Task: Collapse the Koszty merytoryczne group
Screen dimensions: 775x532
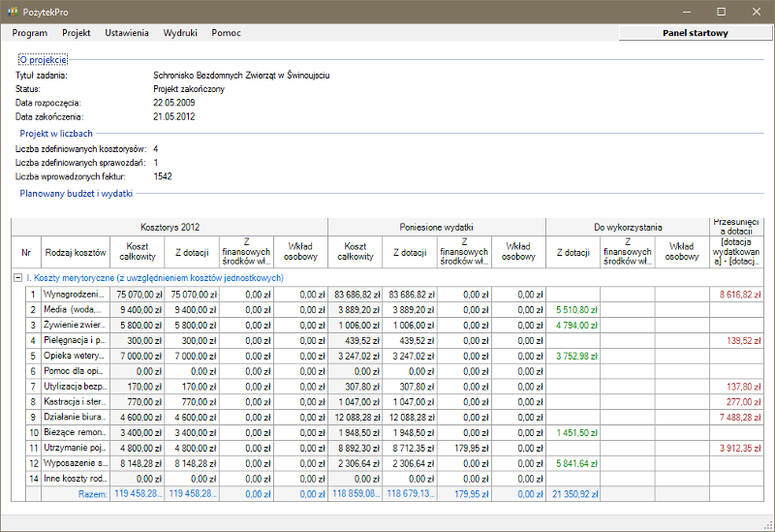Action: point(17,278)
